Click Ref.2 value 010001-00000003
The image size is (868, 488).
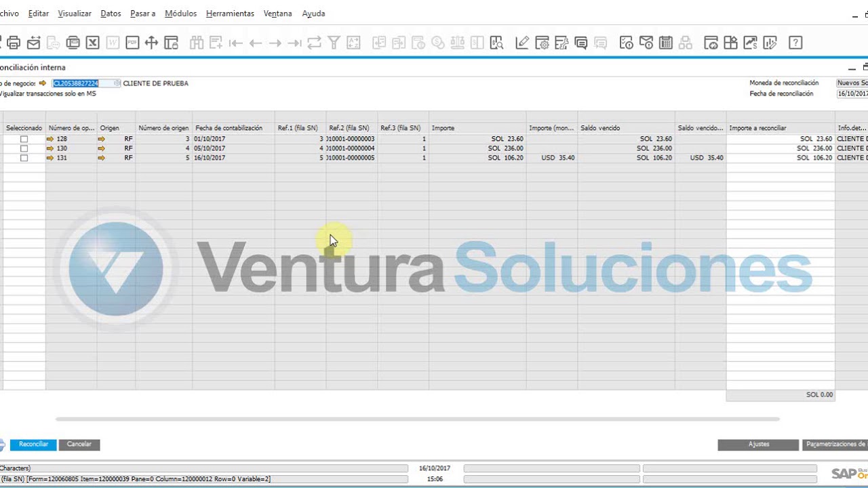(351, 139)
